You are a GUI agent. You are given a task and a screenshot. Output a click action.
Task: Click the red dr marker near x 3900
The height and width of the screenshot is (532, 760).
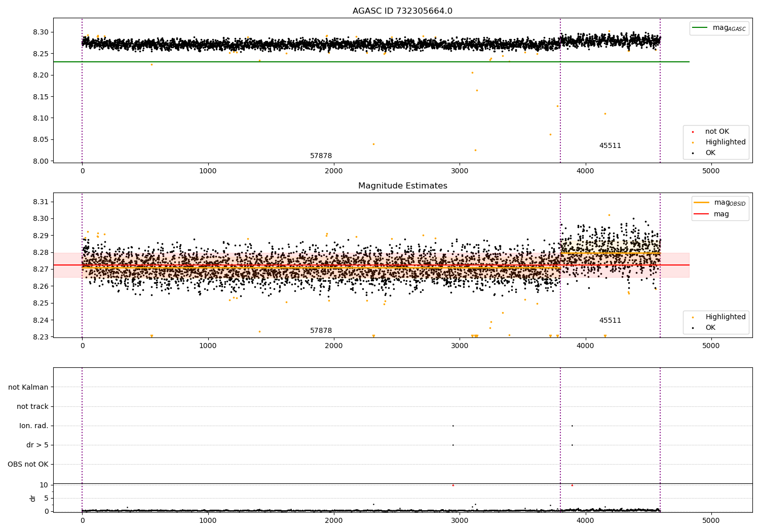coord(572,485)
